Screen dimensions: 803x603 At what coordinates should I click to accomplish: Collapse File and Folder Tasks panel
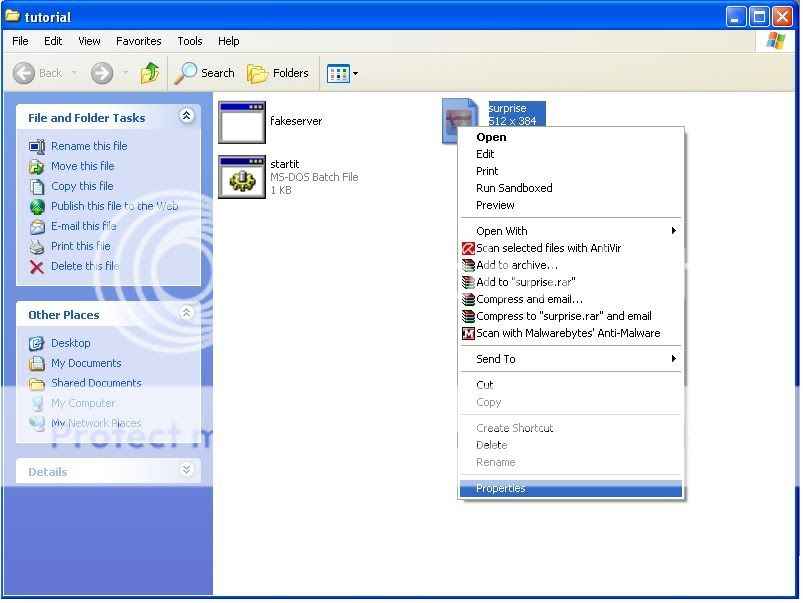[186, 116]
